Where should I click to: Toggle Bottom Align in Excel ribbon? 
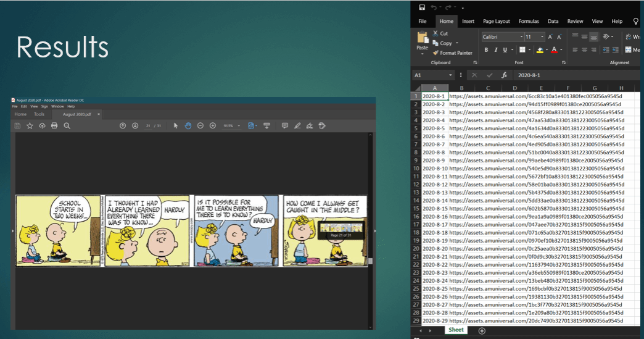pyautogui.click(x=594, y=37)
